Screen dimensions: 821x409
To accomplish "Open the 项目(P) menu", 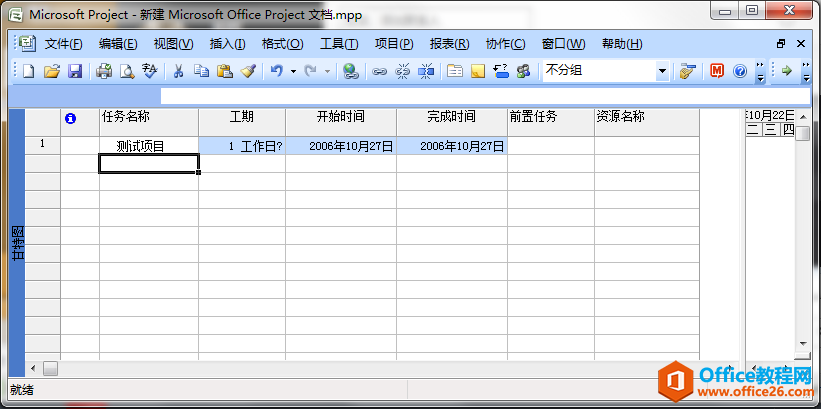I will tap(394, 44).
